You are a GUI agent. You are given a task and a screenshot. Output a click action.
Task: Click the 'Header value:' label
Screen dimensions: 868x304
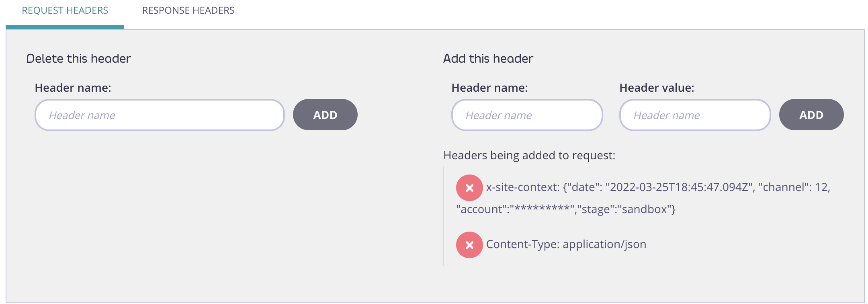657,88
